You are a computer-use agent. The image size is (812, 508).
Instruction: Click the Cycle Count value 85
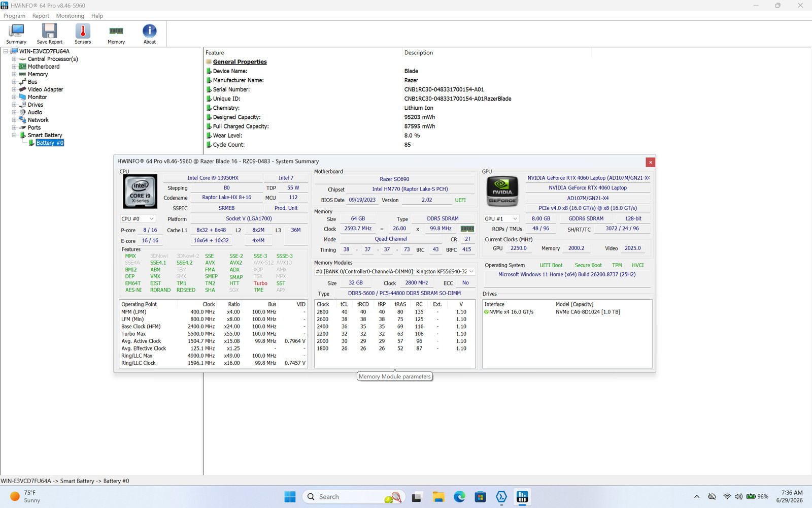[x=408, y=145]
